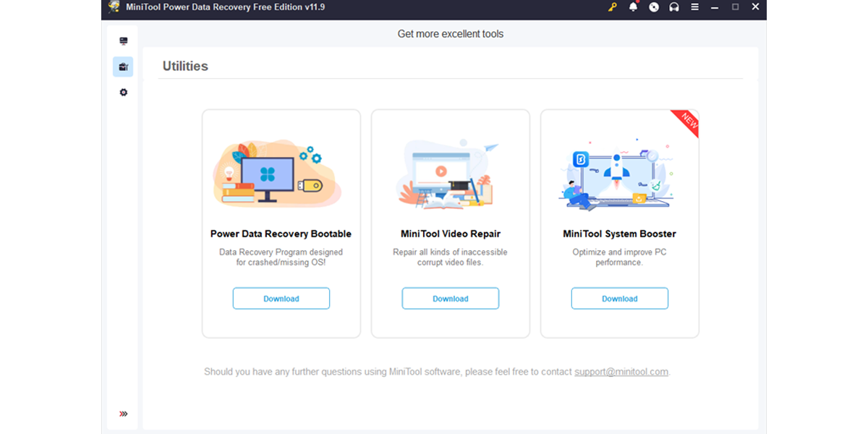
Task: Click the MiniTool logo in the title bar
Action: click(x=112, y=7)
